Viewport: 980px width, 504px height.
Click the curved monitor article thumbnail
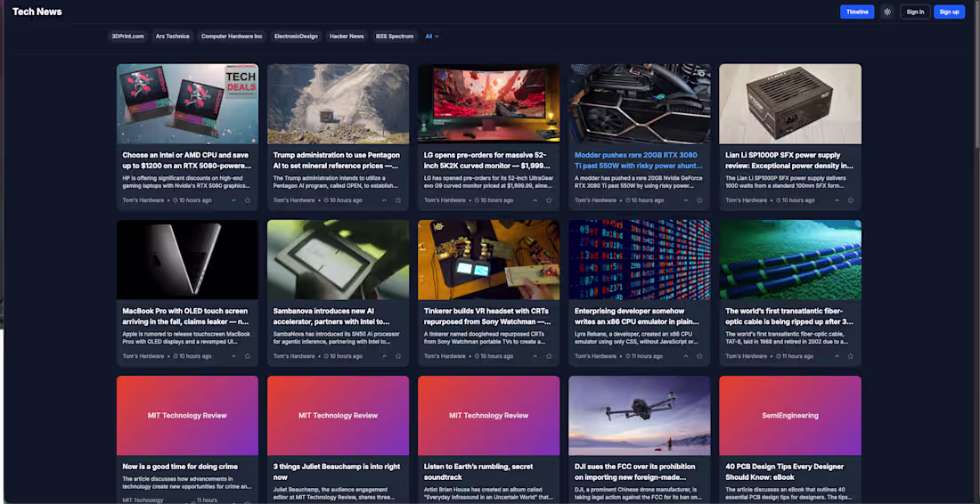[489, 103]
